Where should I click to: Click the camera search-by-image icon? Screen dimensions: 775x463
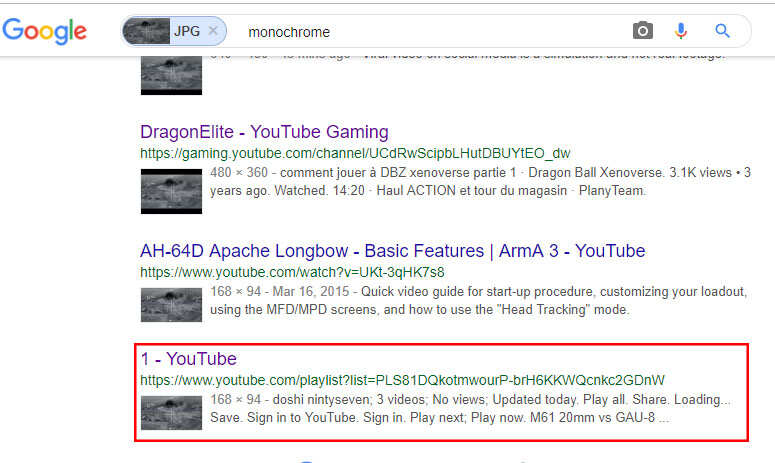coord(642,31)
